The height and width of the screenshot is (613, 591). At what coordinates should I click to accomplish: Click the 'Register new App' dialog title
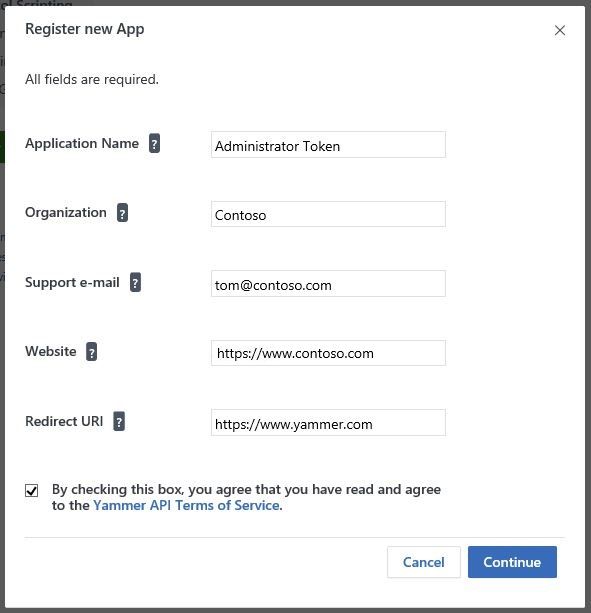pos(85,29)
